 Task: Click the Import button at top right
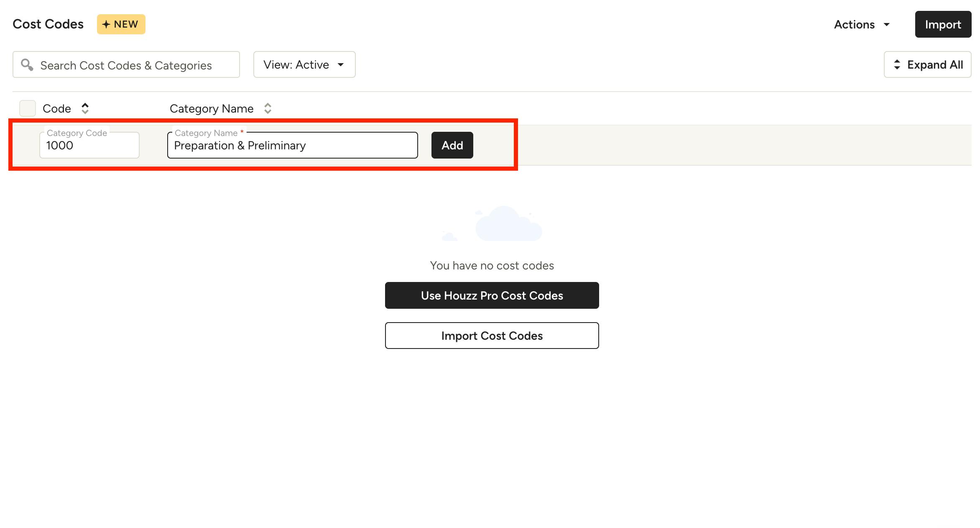(x=943, y=25)
